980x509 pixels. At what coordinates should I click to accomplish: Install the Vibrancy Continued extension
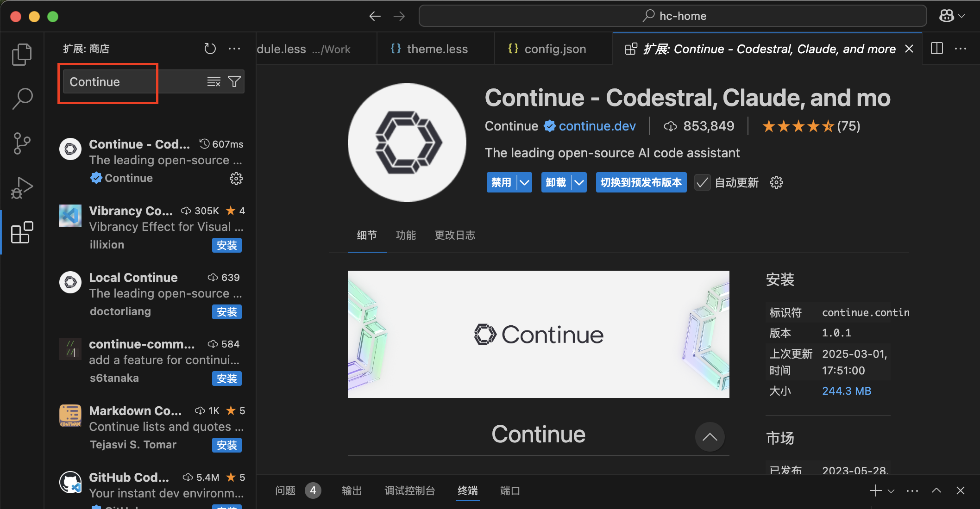pyautogui.click(x=227, y=245)
